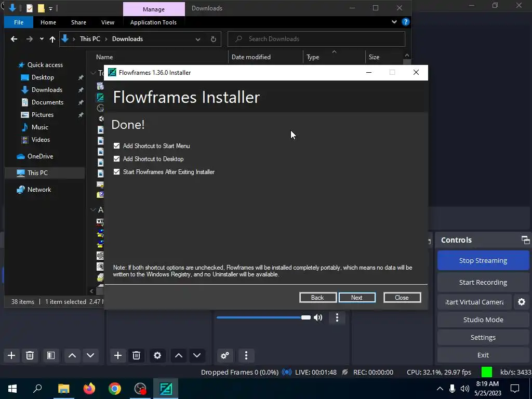This screenshot has width=532, height=399.
Task: Open Videos in navigation pane
Action: tap(41, 139)
